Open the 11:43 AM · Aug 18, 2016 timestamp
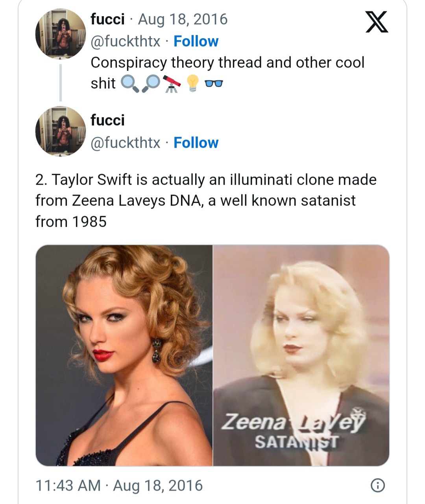The image size is (425, 504). click(x=119, y=486)
